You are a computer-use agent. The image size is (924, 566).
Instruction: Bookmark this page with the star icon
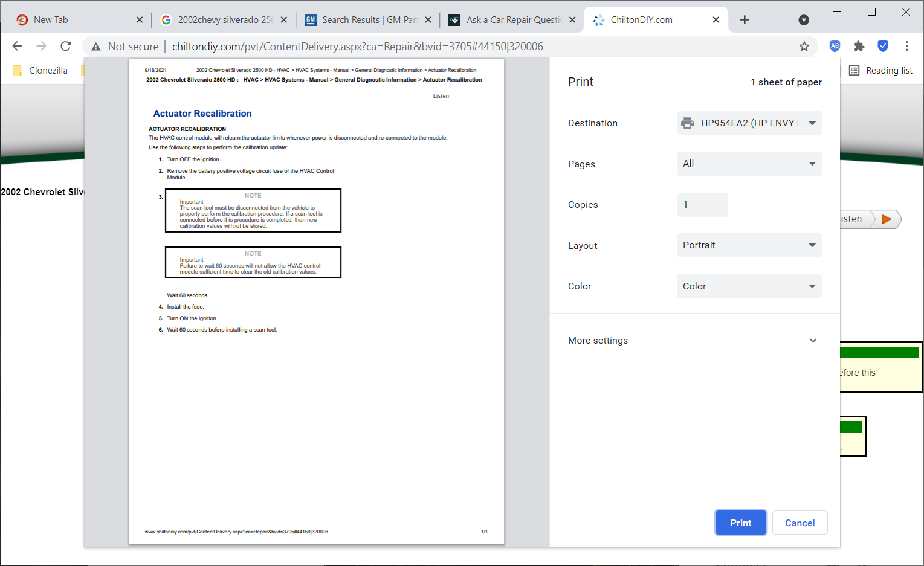[x=804, y=47]
